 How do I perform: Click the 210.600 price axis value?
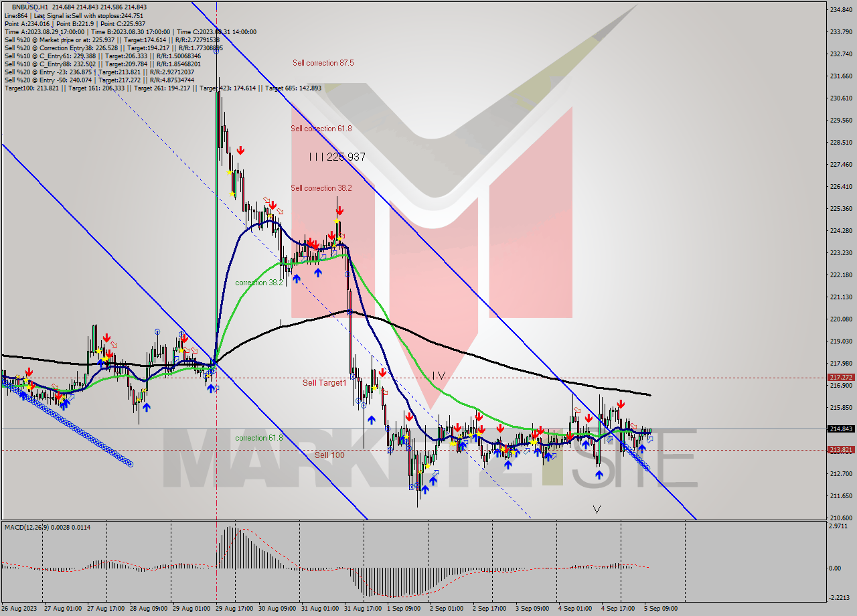click(x=841, y=518)
